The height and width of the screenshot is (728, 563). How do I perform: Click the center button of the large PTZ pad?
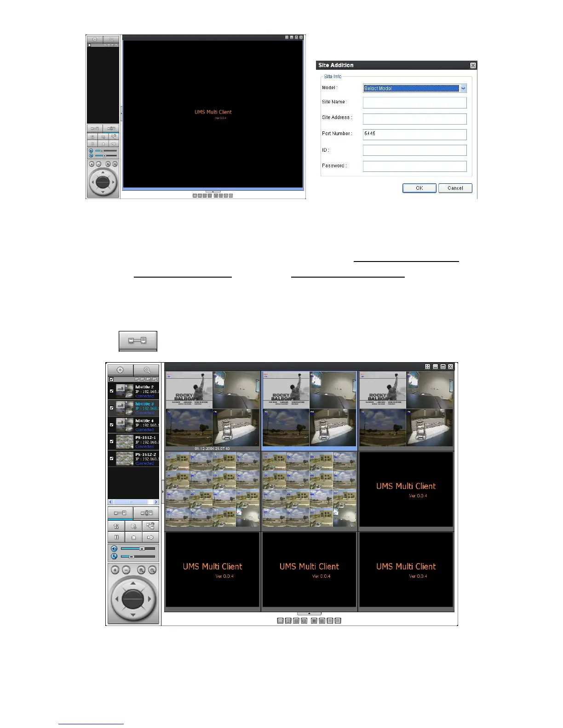[133, 599]
